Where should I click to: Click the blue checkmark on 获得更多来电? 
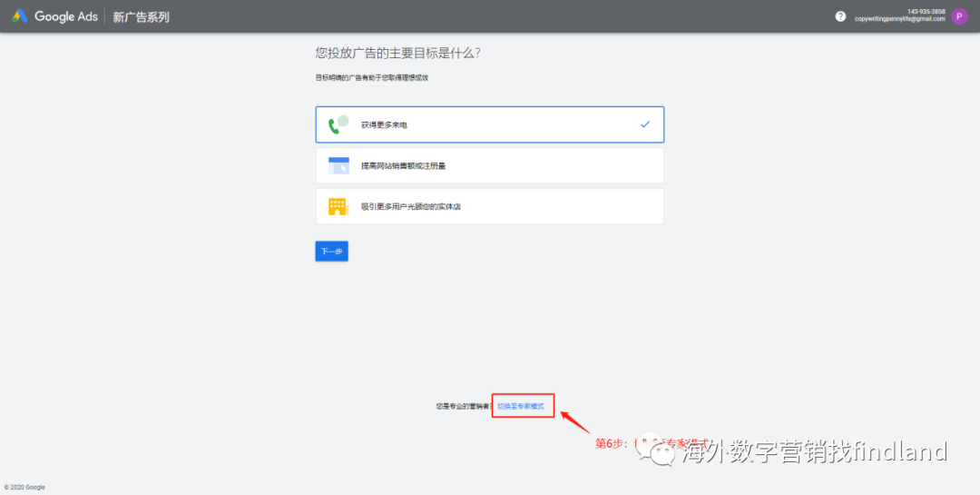pos(645,124)
